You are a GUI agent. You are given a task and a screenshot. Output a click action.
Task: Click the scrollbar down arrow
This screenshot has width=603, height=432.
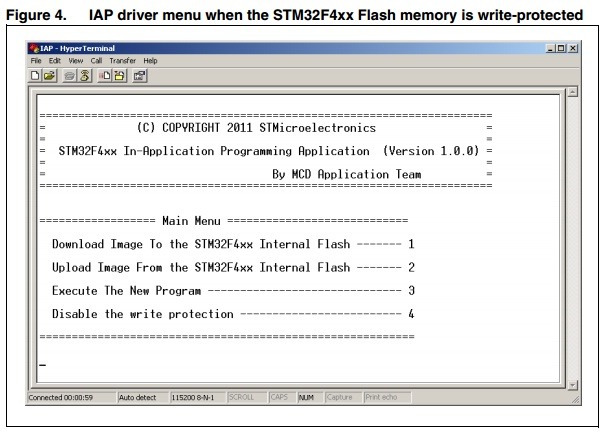573,385
